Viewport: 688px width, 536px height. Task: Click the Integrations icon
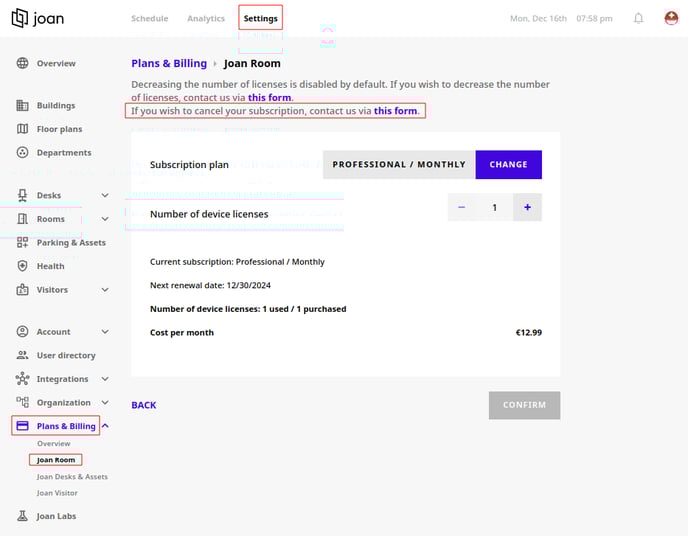[x=22, y=379]
